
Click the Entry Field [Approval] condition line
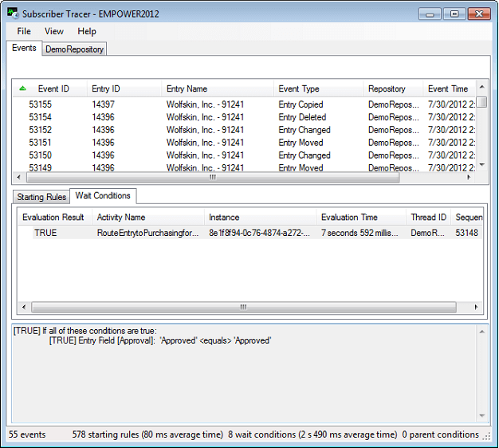[x=160, y=340]
